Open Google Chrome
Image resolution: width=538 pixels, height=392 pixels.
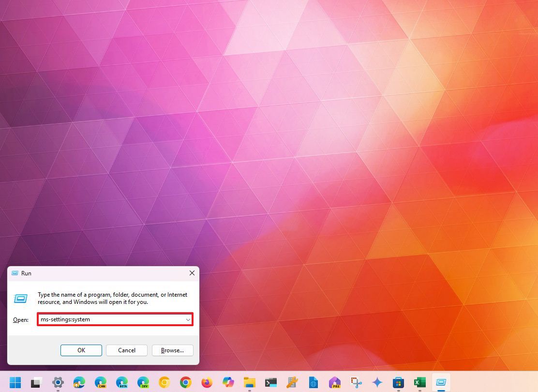(x=186, y=382)
